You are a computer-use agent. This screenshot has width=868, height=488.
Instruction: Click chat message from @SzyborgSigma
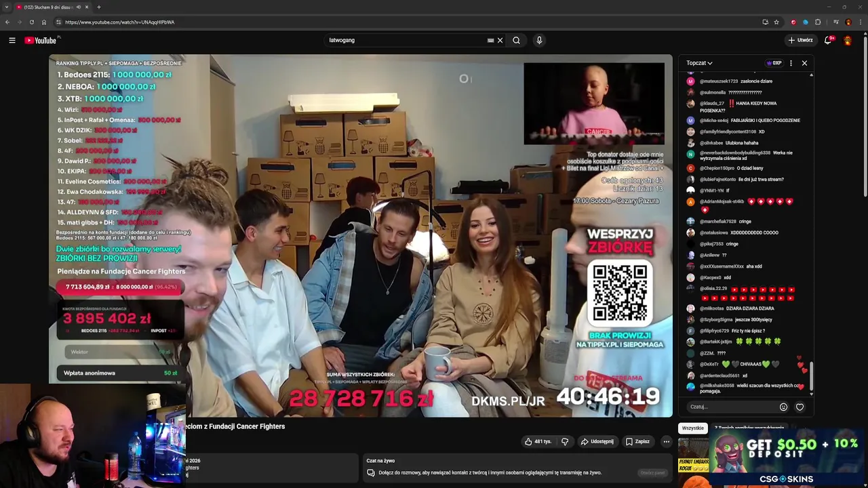tap(729, 320)
